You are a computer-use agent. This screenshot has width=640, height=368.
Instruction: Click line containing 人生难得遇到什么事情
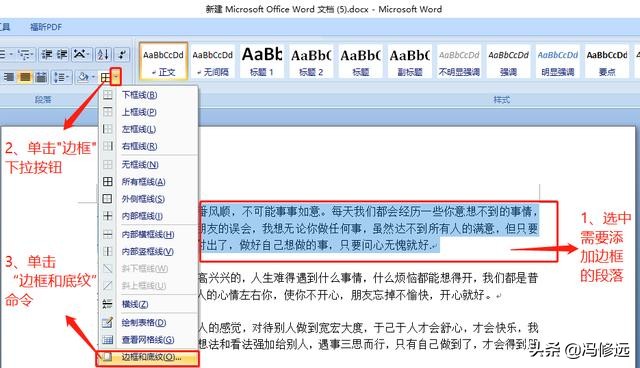368,278
